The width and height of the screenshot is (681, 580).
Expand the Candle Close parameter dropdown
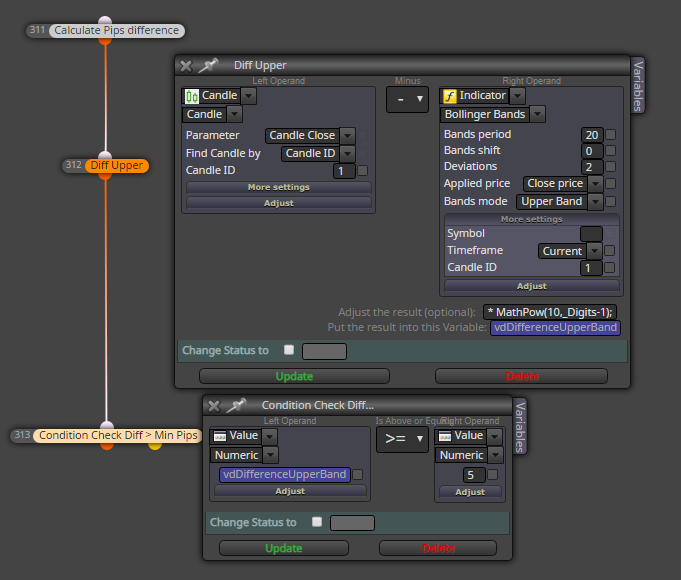347,136
